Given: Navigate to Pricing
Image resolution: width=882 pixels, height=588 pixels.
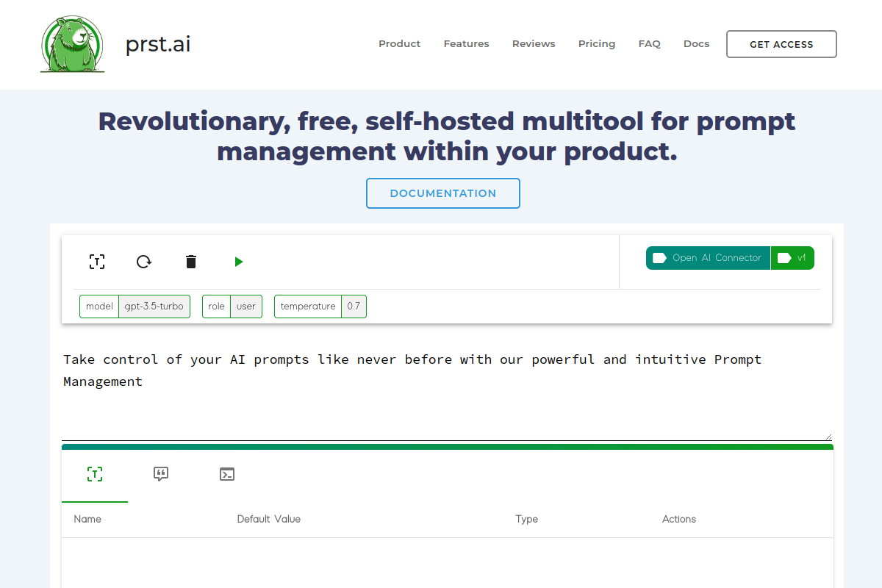Looking at the screenshot, I should pos(596,44).
